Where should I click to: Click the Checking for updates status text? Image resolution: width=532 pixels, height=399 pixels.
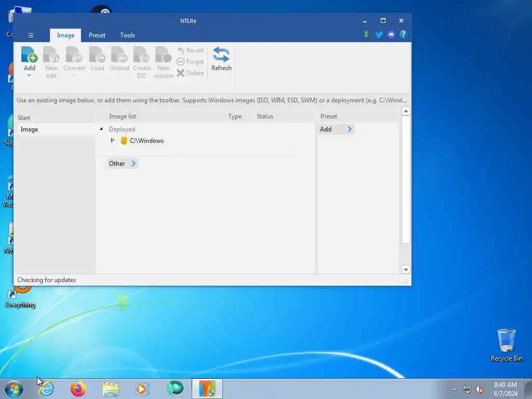click(x=46, y=280)
